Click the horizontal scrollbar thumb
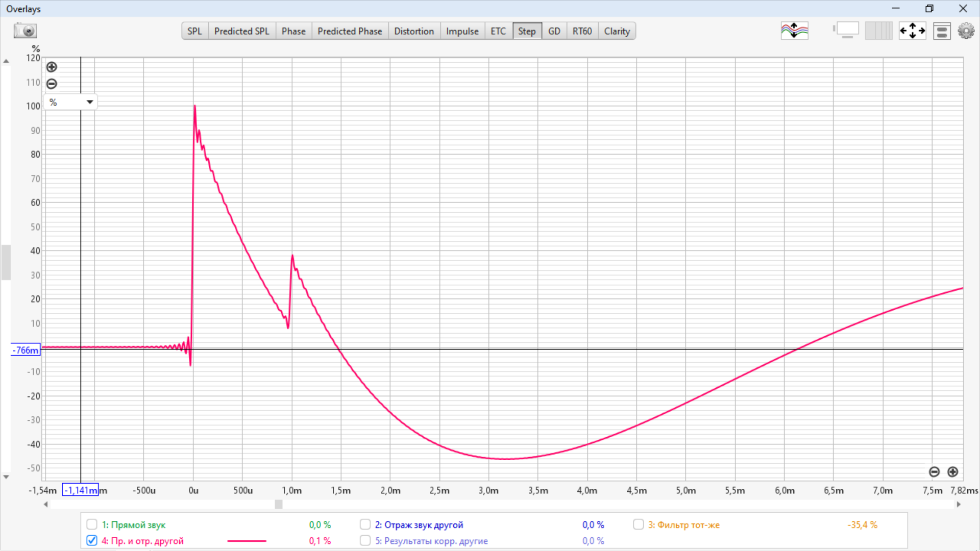The width and height of the screenshot is (980, 551). 279,505
